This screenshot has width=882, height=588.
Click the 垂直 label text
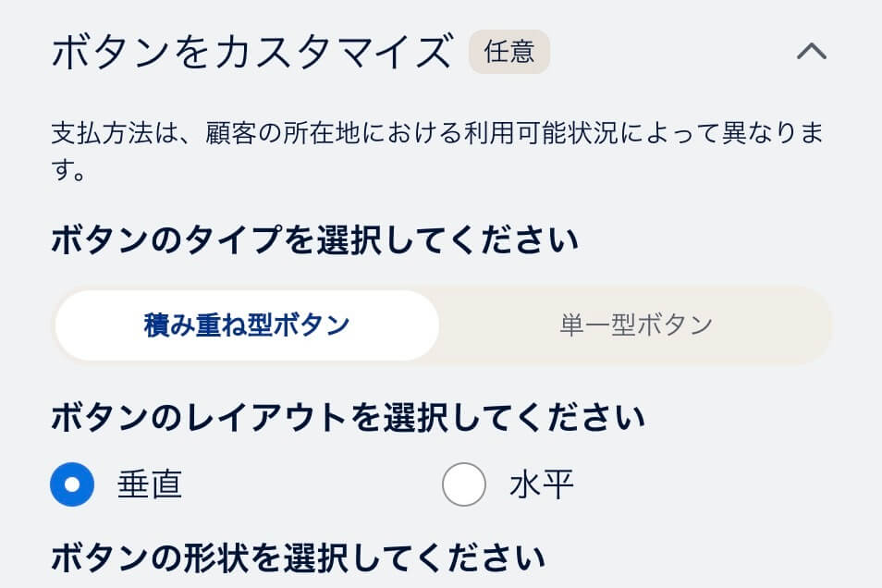tap(150, 484)
